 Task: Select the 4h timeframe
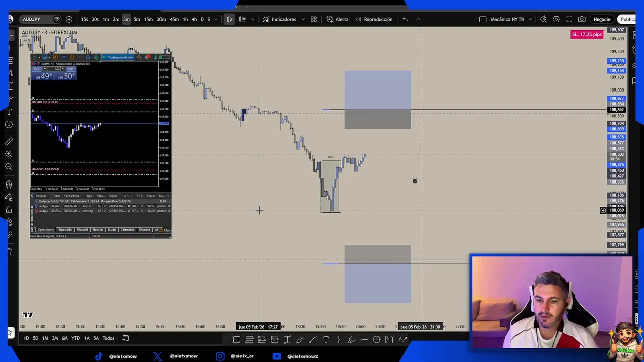coord(194,19)
